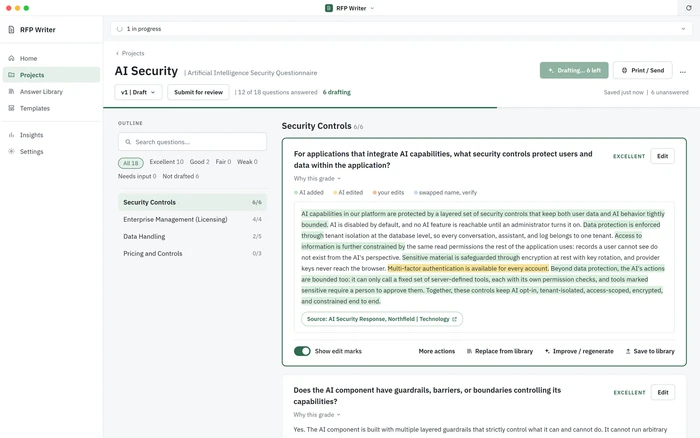Filter by Not drafted 6

(x=181, y=176)
